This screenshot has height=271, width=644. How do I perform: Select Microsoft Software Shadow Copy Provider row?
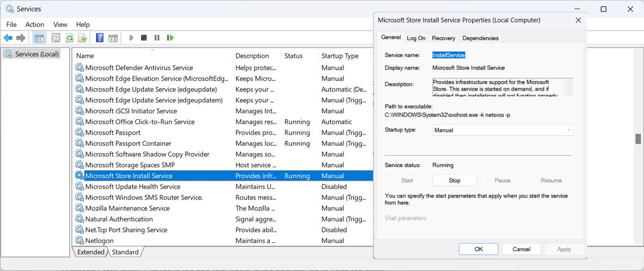coord(223,154)
